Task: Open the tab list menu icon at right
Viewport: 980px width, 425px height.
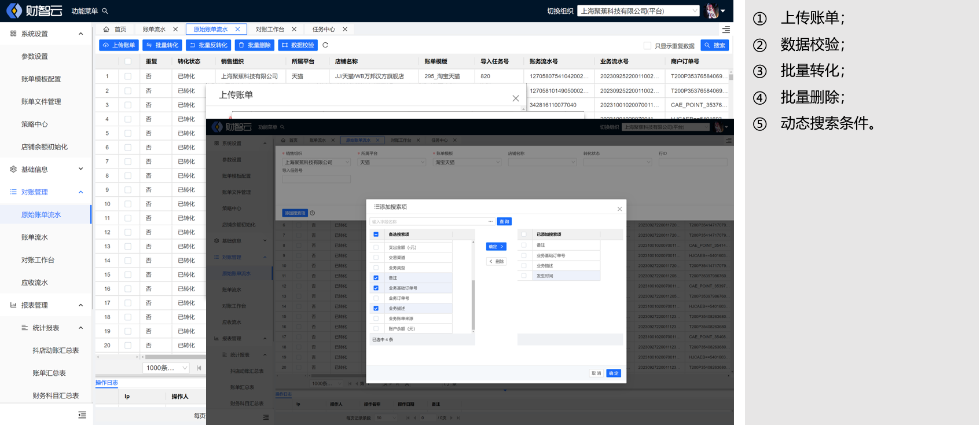Action: tap(726, 30)
